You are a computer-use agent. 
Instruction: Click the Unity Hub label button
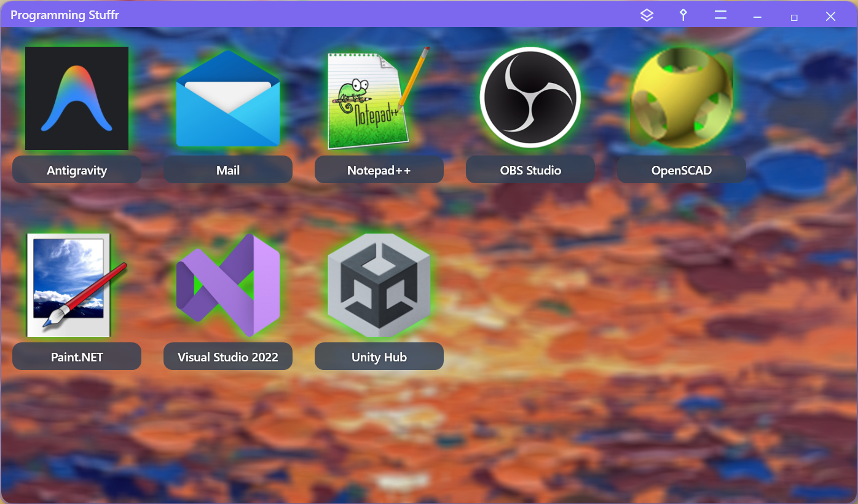pos(379,356)
